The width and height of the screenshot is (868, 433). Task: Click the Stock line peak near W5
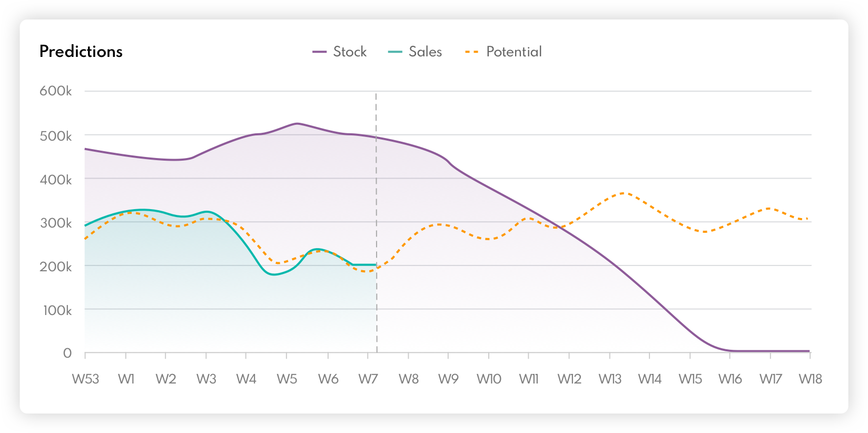point(297,123)
